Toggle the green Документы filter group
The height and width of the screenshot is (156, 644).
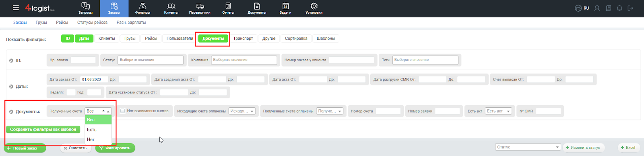pyautogui.click(x=213, y=38)
